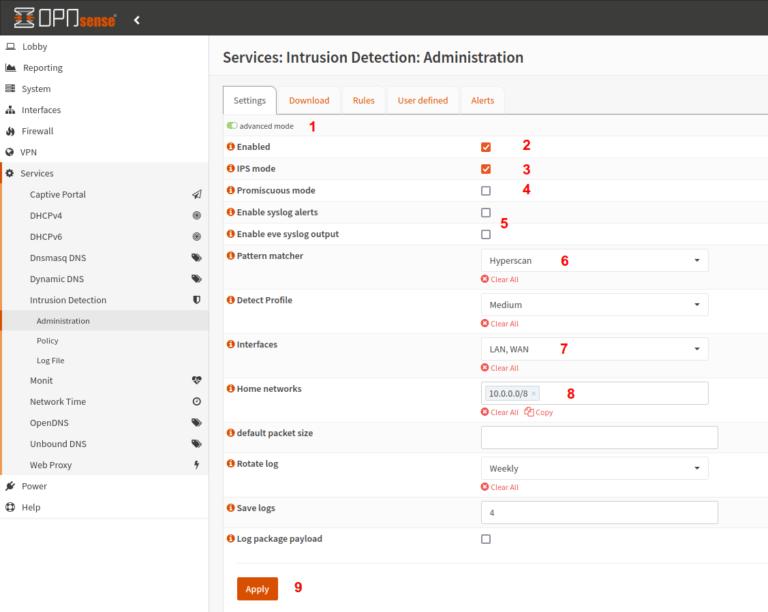Open the Pattern matcher Hyperscan dropdown
Image resolution: width=768 pixels, height=612 pixels.
[594, 261]
